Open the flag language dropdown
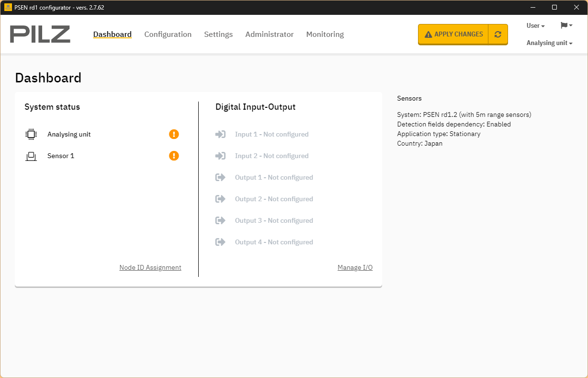Screen dimensions: 588x378 point(566,25)
